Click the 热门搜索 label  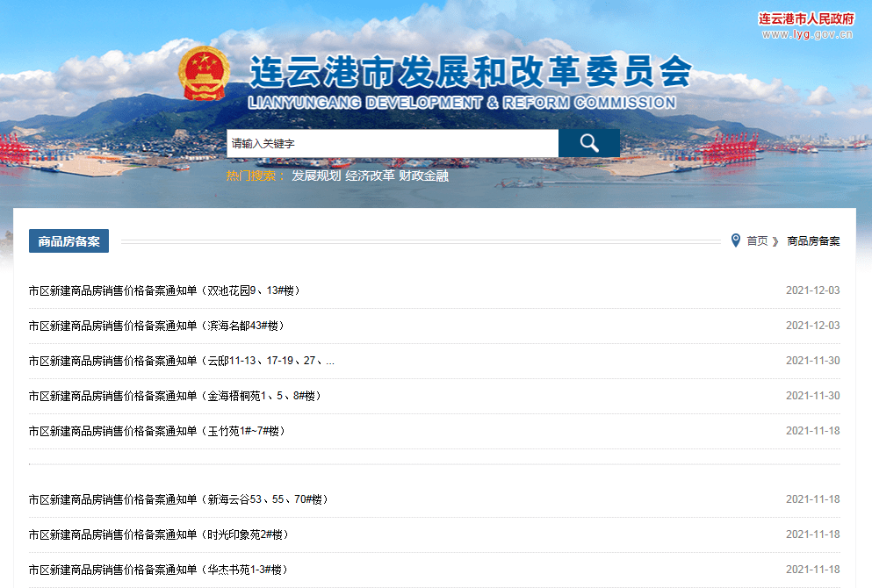(x=255, y=176)
